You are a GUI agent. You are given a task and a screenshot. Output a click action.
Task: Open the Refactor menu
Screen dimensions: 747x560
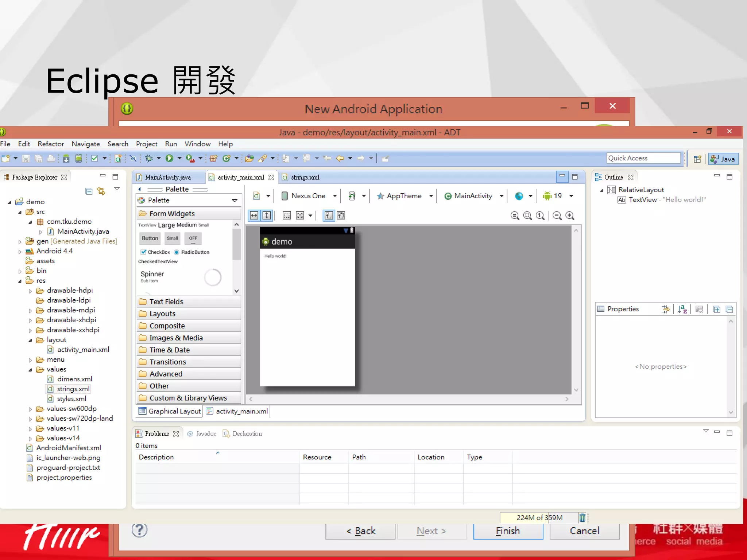click(51, 144)
